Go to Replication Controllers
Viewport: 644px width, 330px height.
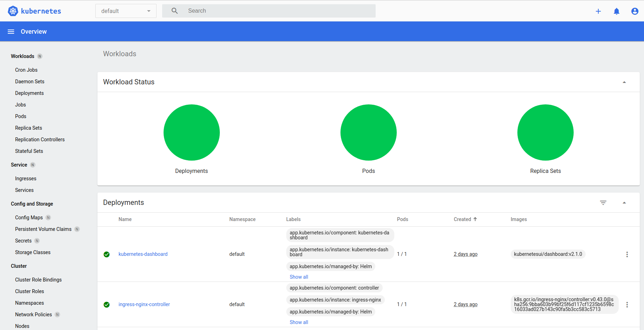tap(40, 140)
